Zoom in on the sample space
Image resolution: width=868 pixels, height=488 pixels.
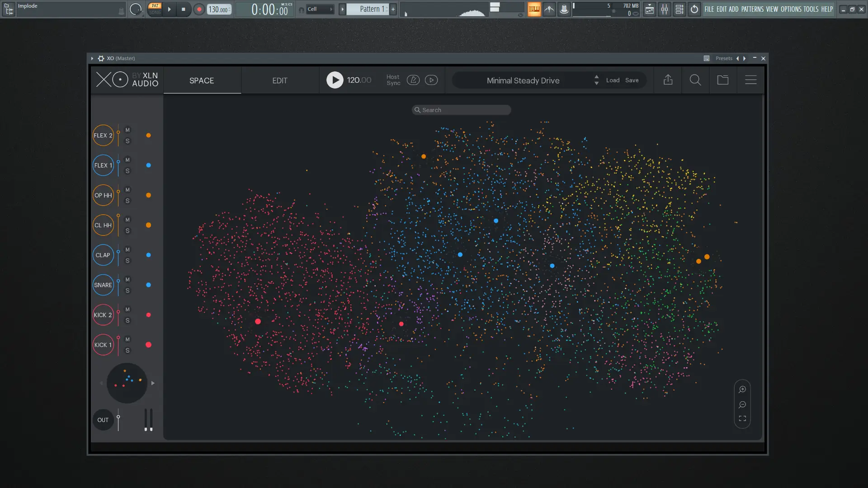[742, 389]
